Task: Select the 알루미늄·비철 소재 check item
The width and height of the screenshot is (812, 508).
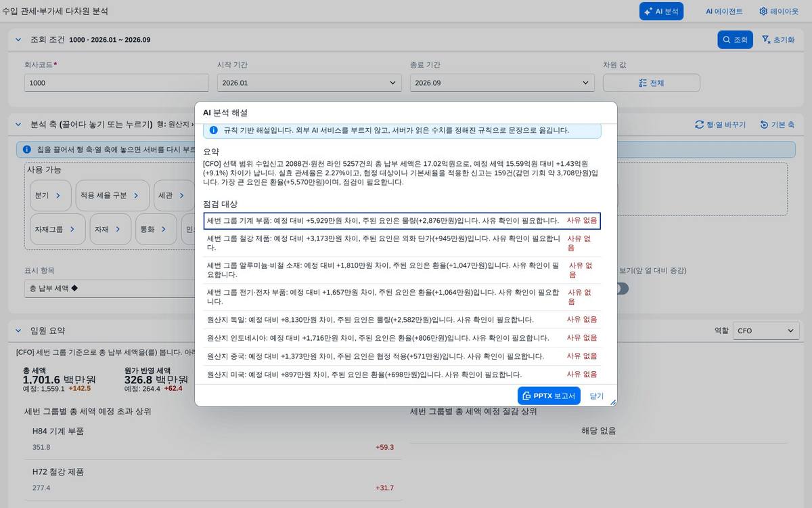Action: 402,270
